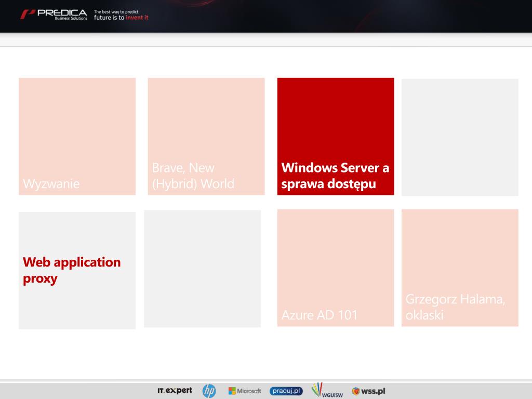Open the Brave, New (Hybrid) World tile
This screenshot has width=532, height=399.
(x=206, y=137)
